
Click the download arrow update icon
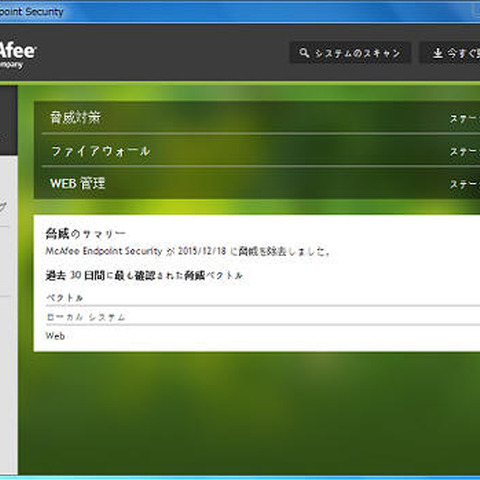click(438, 53)
